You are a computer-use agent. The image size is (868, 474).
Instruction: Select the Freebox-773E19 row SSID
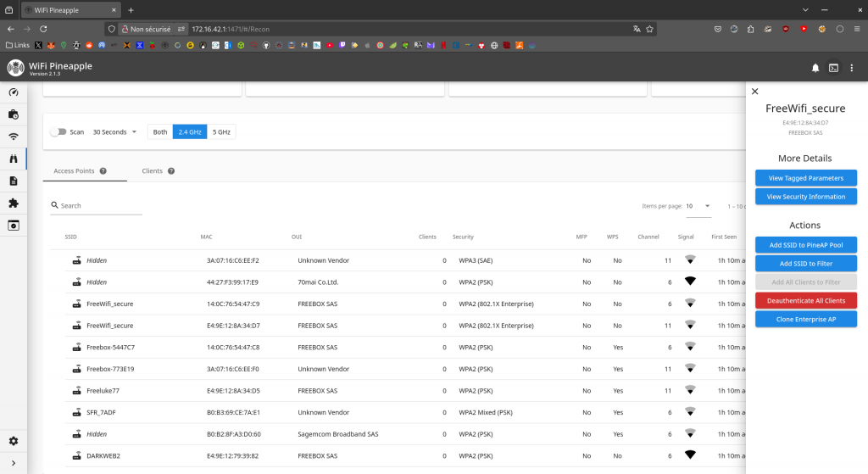point(110,369)
